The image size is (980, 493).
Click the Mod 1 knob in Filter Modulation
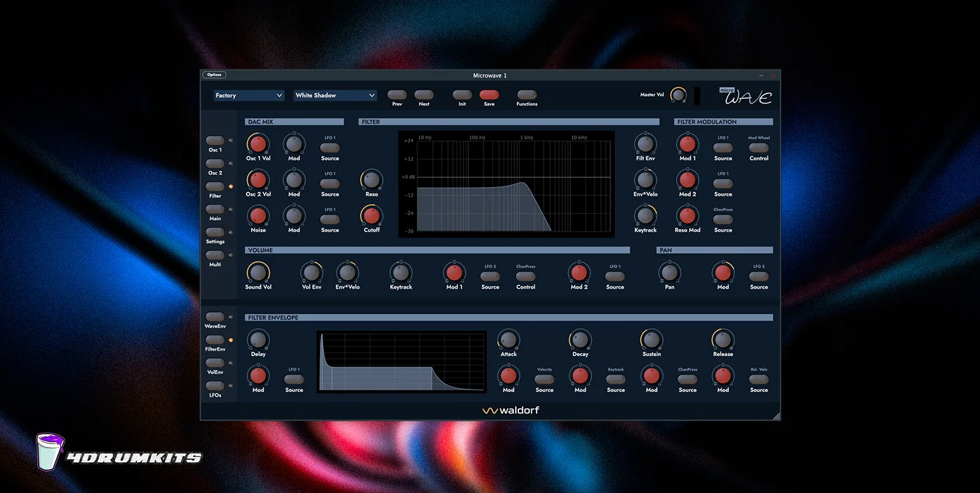click(687, 144)
